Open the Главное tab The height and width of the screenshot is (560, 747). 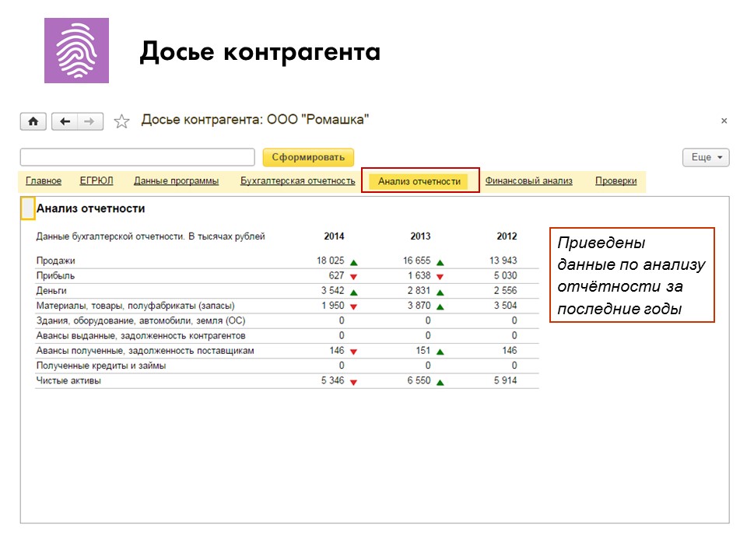44,181
